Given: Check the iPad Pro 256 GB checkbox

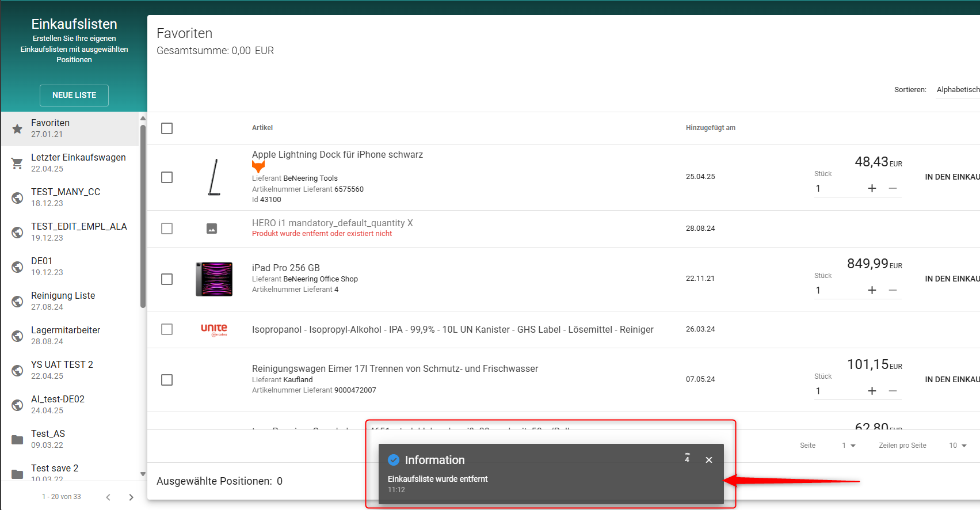Looking at the screenshot, I should pyautogui.click(x=167, y=279).
